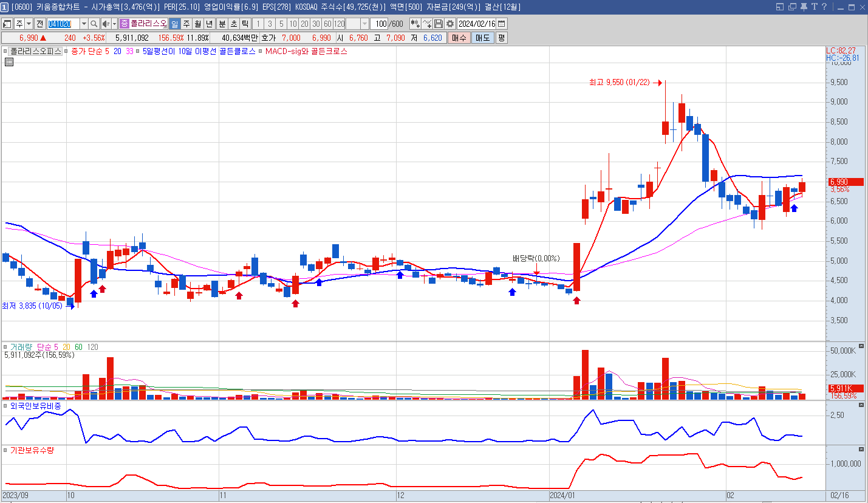Click the data grid icon under stock label
This screenshot has height=503, width=868.
pos(9,61)
